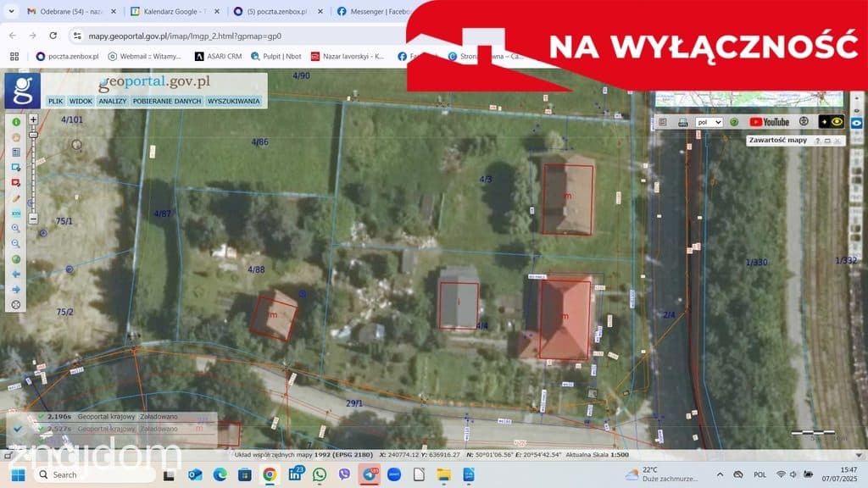868x488 pixels.
Task: Go to previous map view arrow
Action: (16, 274)
